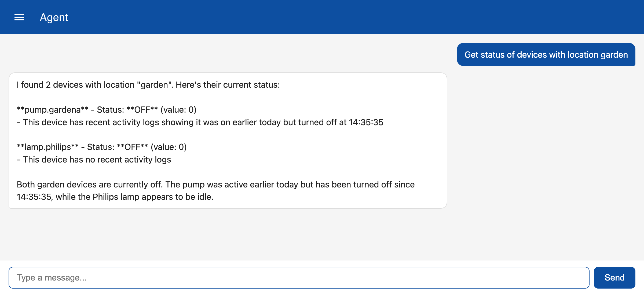The width and height of the screenshot is (644, 295).
Task: Click '(value: 0)' next to lamp.philips
Action: tap(169, 147)
